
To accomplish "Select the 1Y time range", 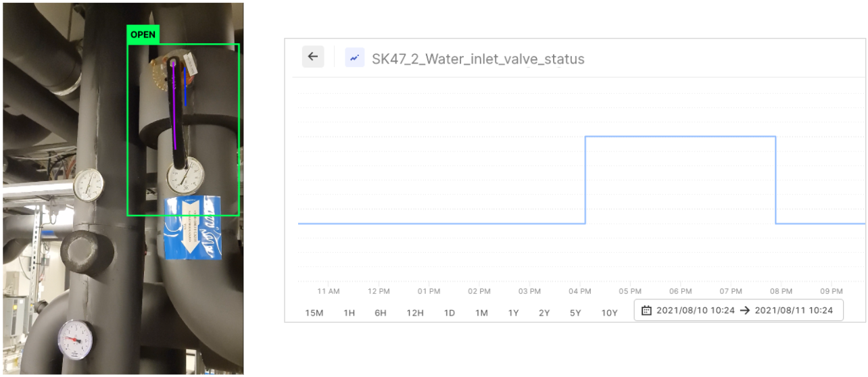I will pyautogui.click(x=514, y=313).
